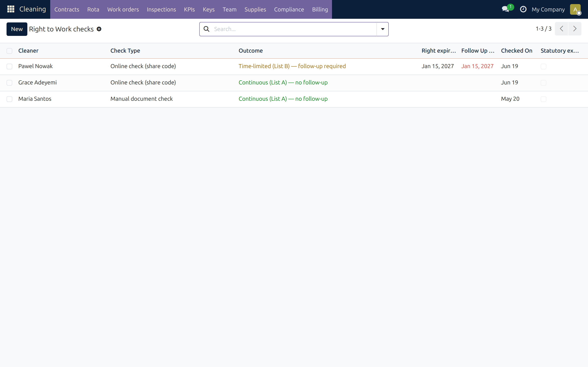Toggle Statutory excuse for Grace Adeyemi
The height and width of the screenshot is (367, 588).
click(543, 83)
